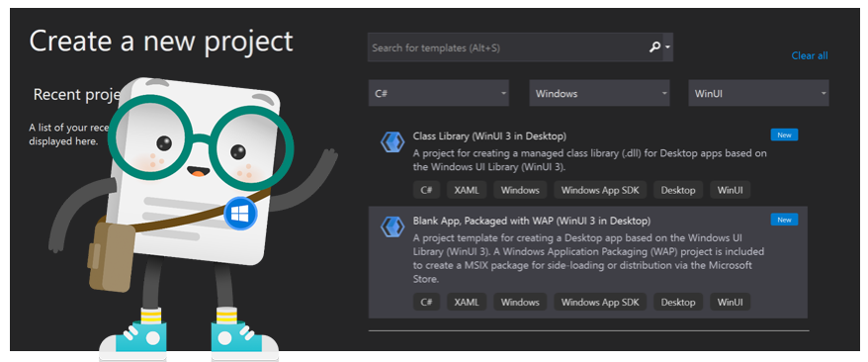Focus the Search for templates field
Image resolution: width=868 pixels, height=362 pixels.
520,47
